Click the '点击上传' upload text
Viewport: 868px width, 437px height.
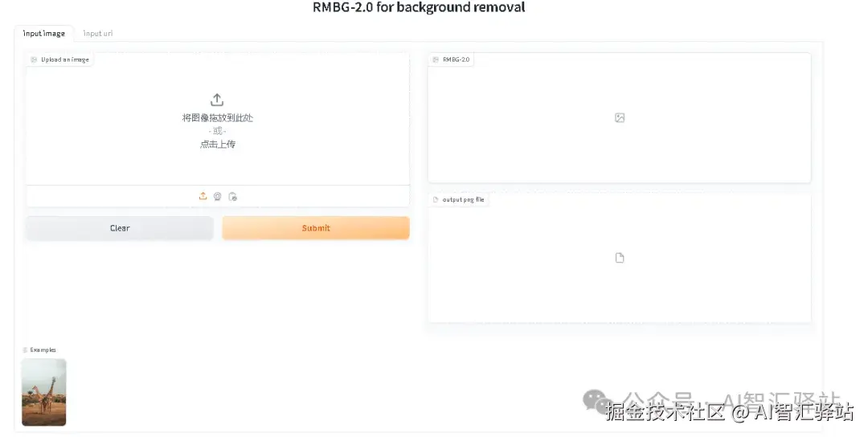point(218,145)
